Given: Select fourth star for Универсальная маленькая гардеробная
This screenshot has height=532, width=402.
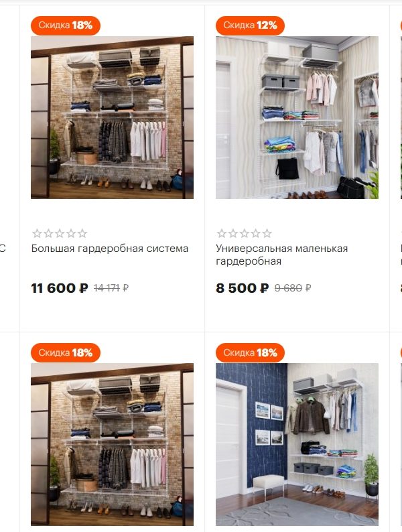Looking at the screenshot, I should [x=256, y=233].
